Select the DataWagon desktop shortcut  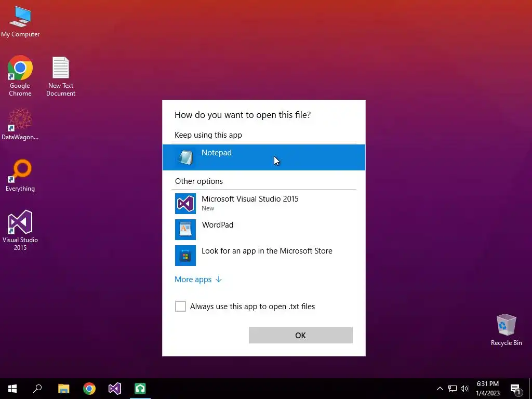tap(20, 124)
